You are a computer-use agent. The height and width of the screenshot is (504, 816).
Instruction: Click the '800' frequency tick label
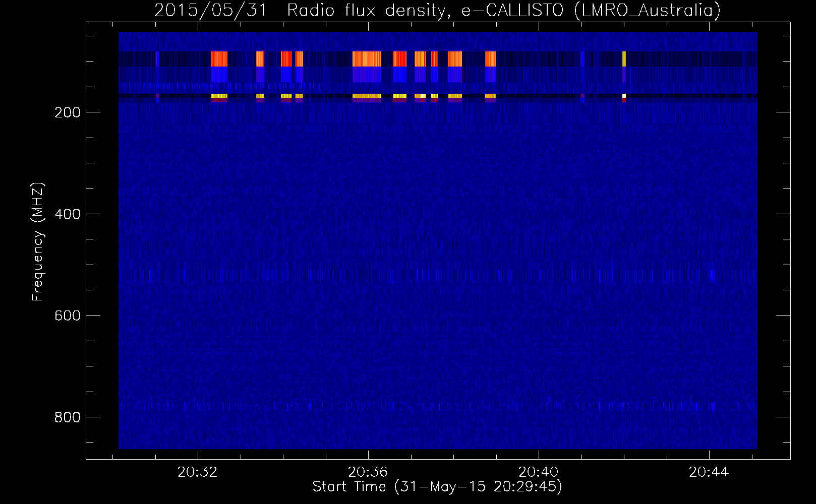(67, 417)
